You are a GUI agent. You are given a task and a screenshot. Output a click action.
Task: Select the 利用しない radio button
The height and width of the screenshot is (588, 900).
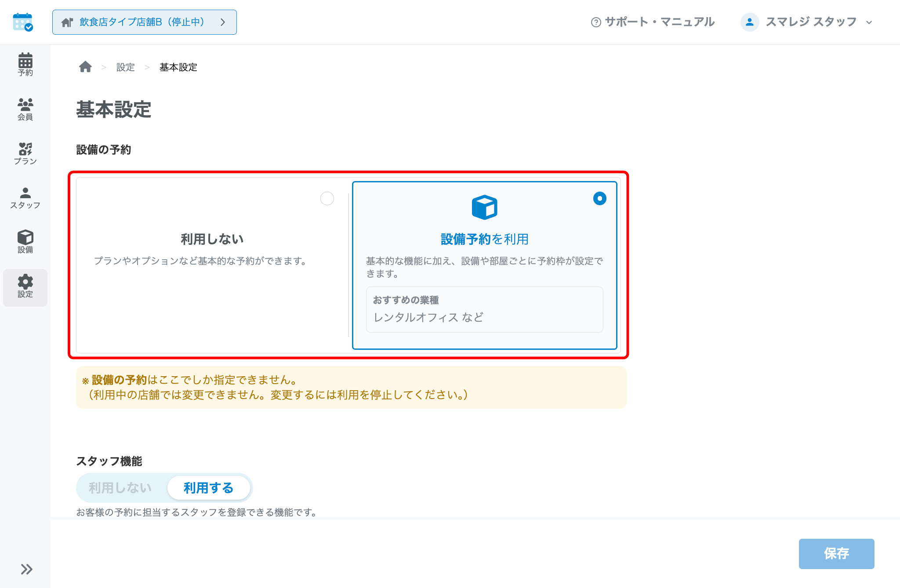tap(327, 199)
